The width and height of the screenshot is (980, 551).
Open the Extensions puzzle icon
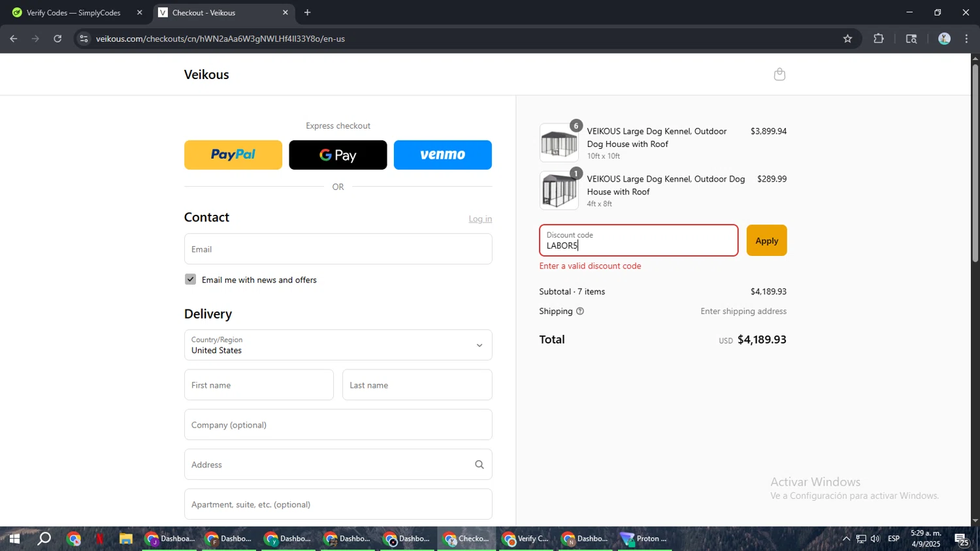879,39
